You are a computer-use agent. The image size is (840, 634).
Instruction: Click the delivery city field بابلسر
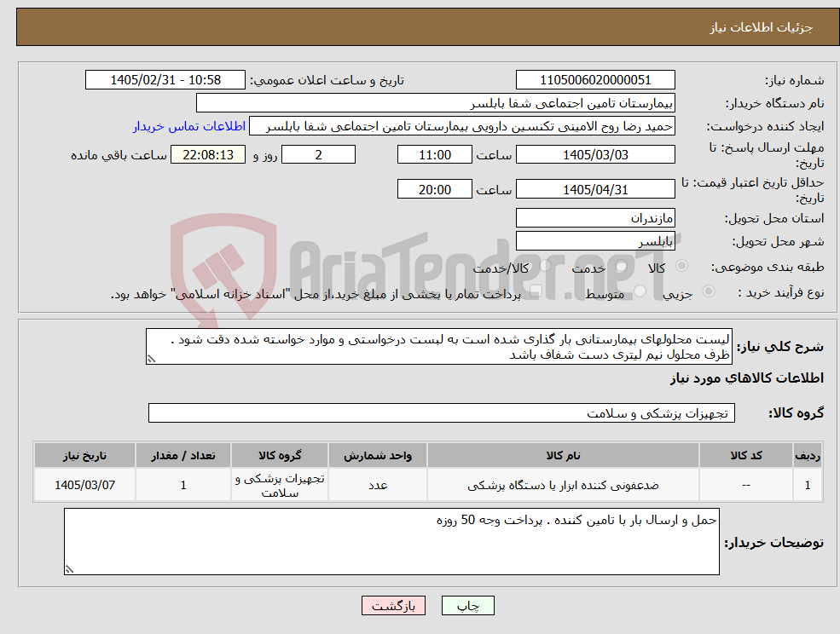(595, 241)
